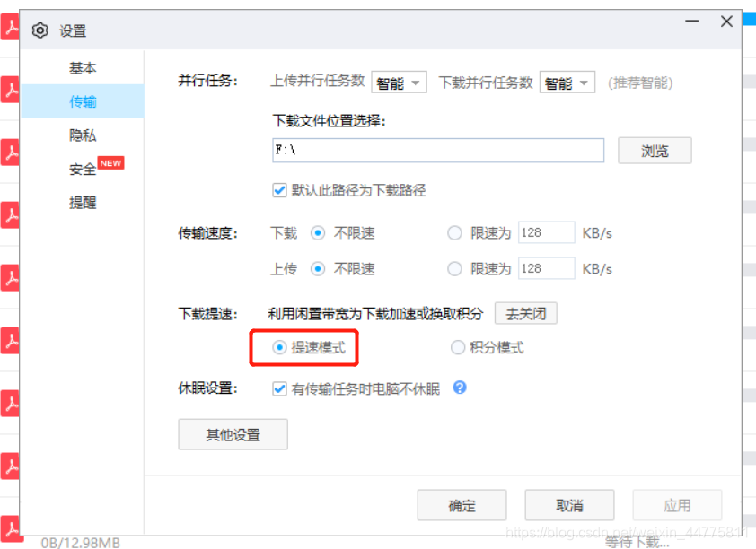Select 积分模式 radio button
The width and height of the screenshot is (756, 549).
point(458,347)
